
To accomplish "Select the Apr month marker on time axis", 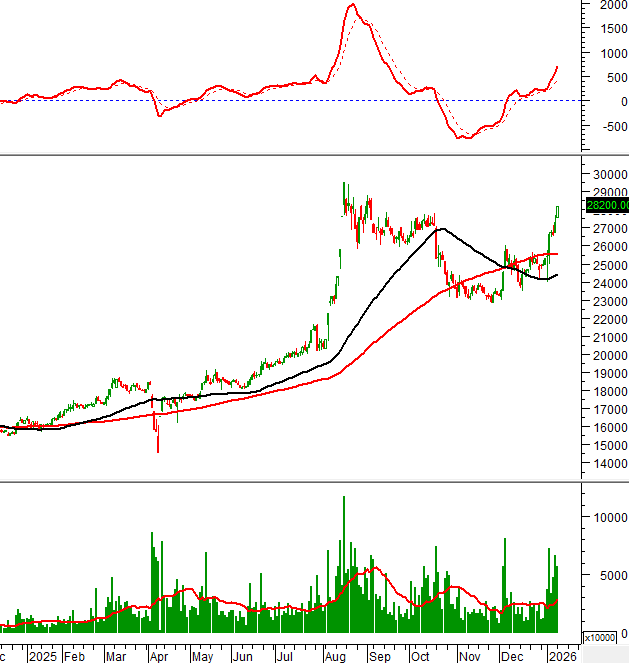I will pos(158,657).
